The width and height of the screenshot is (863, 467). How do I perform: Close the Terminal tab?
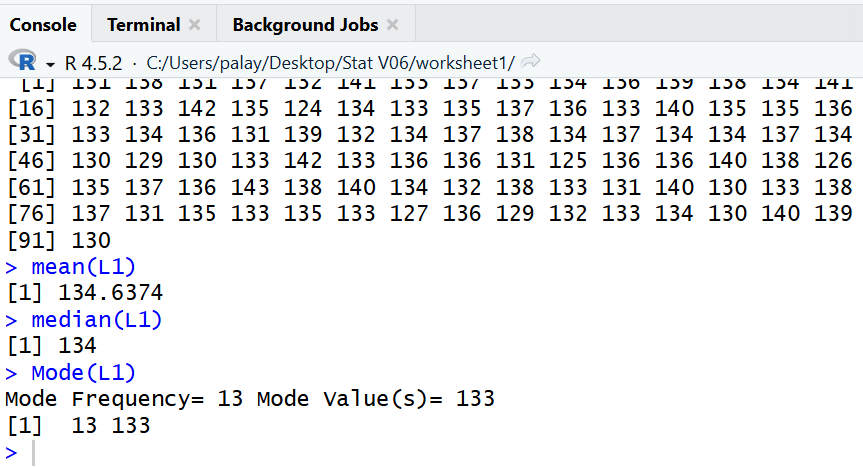(x=194, y=24)
